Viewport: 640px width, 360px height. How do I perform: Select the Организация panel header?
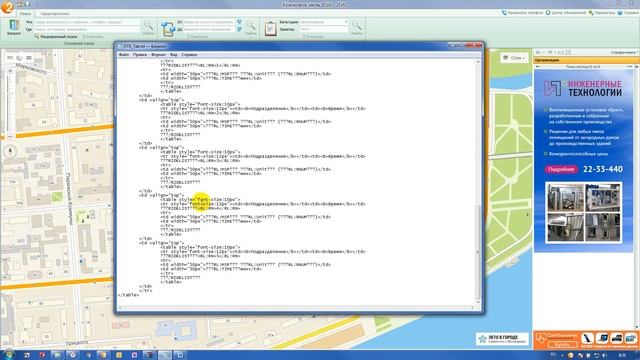pos(587,60)
